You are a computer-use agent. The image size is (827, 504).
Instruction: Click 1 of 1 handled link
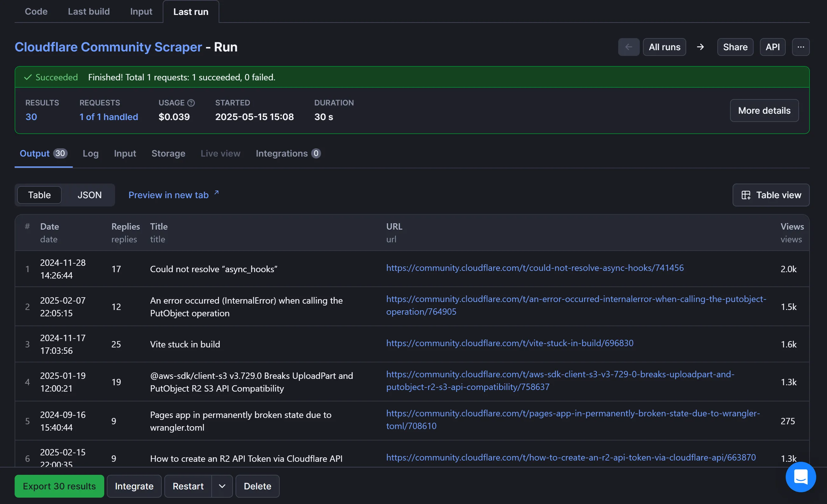108,117
